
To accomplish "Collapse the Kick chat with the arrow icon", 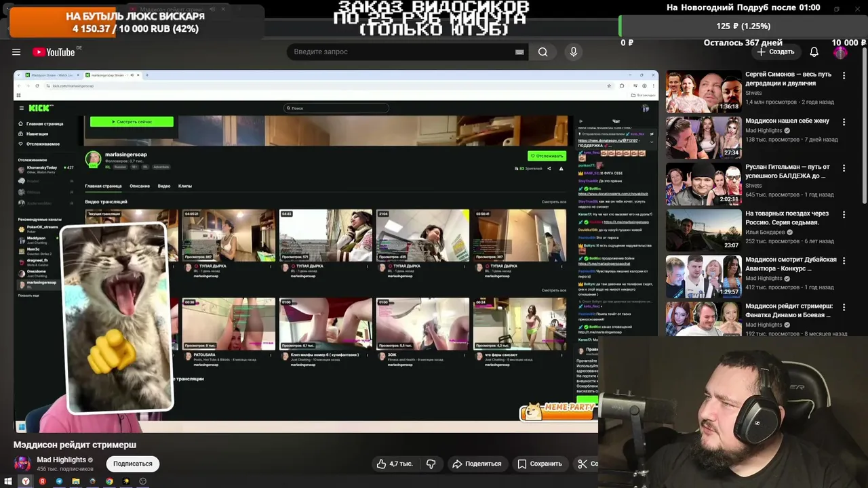I will coord(580,121).
